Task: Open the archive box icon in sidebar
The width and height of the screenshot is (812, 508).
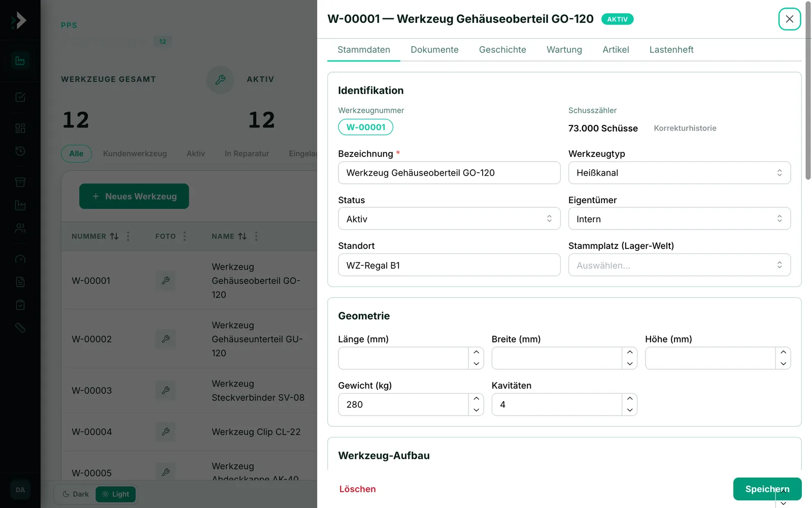Action: click(x=20, y=182)
